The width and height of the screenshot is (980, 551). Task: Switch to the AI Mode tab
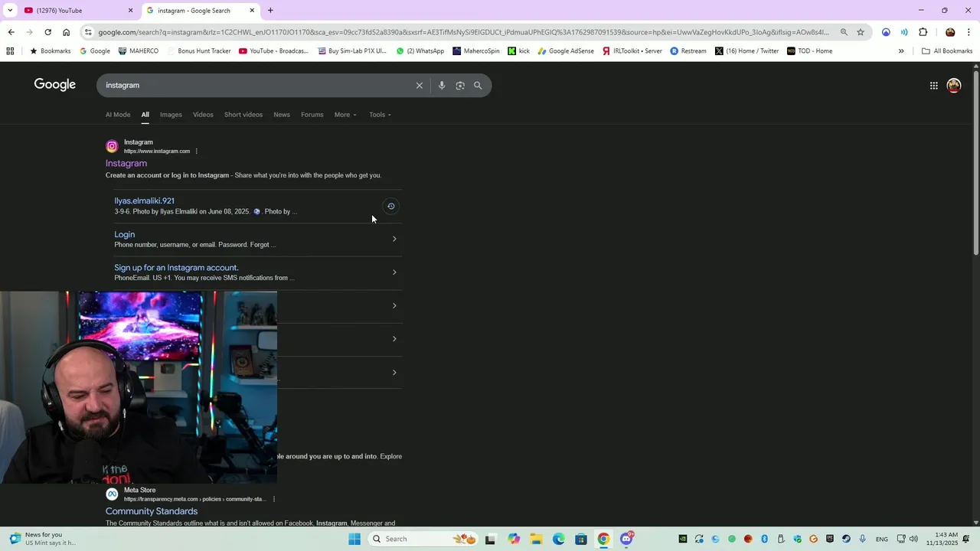[x=118, y=115]
